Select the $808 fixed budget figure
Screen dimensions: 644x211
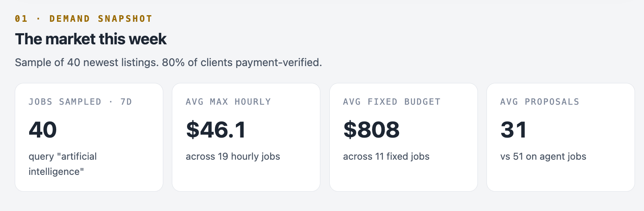(x=372, y=130)
